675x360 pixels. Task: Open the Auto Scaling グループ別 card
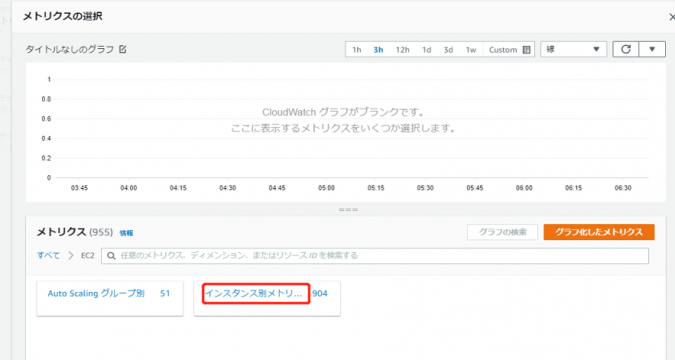(x=110, y=298)
